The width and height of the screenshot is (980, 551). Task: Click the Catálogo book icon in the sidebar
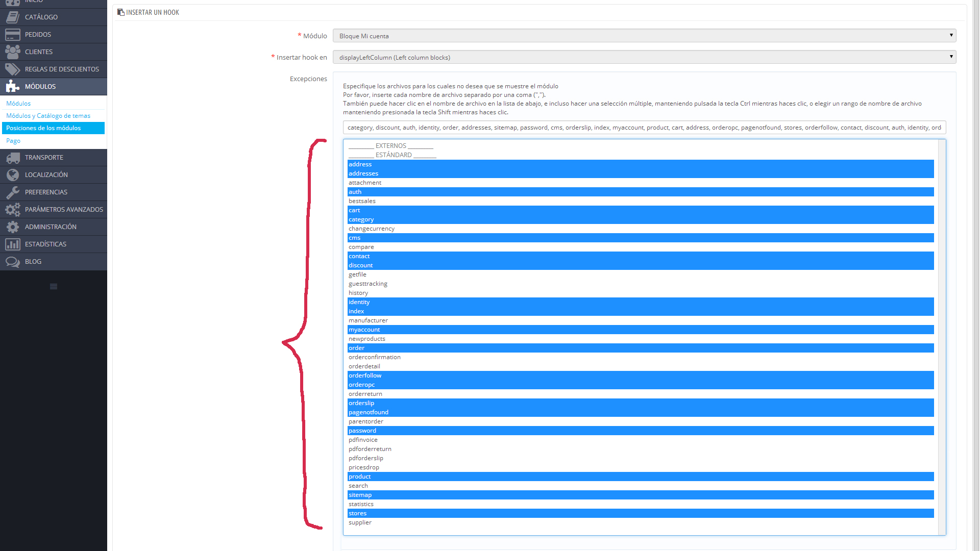click(12, 17)
